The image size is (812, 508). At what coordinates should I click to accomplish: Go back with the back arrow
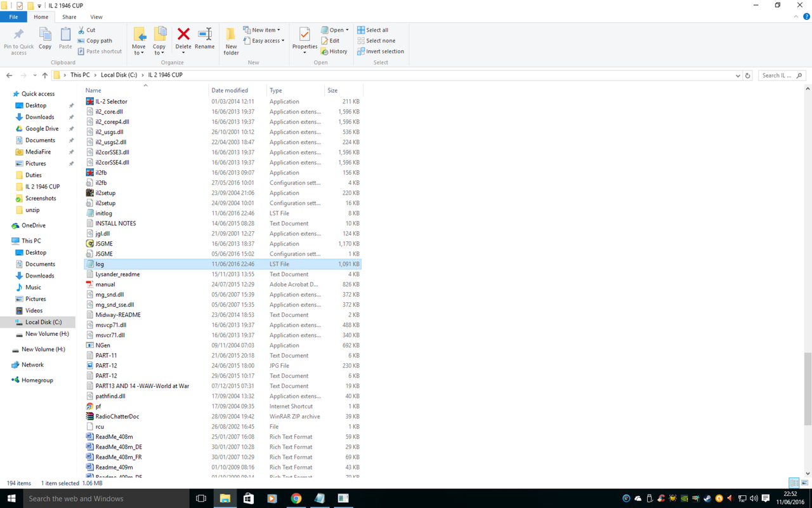tap(9, 75)
